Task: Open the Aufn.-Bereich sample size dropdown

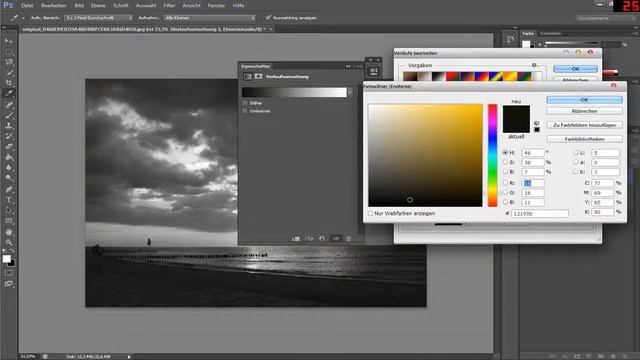Action: pos(99,18)
